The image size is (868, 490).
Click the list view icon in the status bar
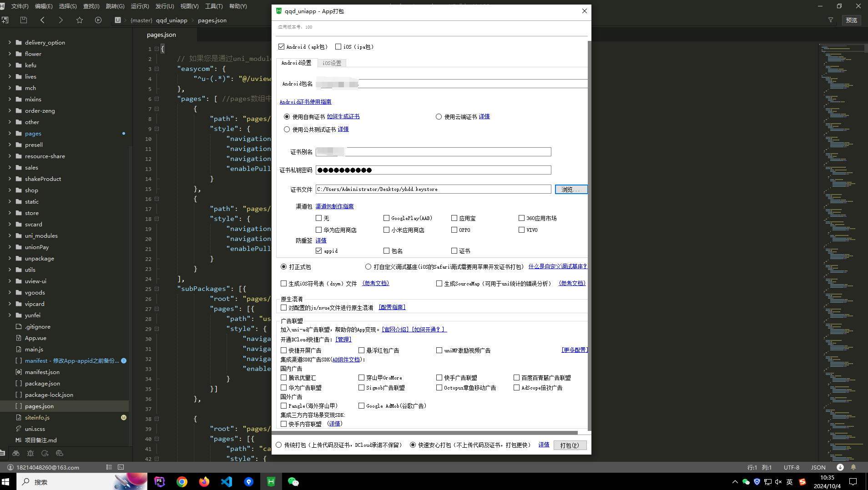coord(109,467)
